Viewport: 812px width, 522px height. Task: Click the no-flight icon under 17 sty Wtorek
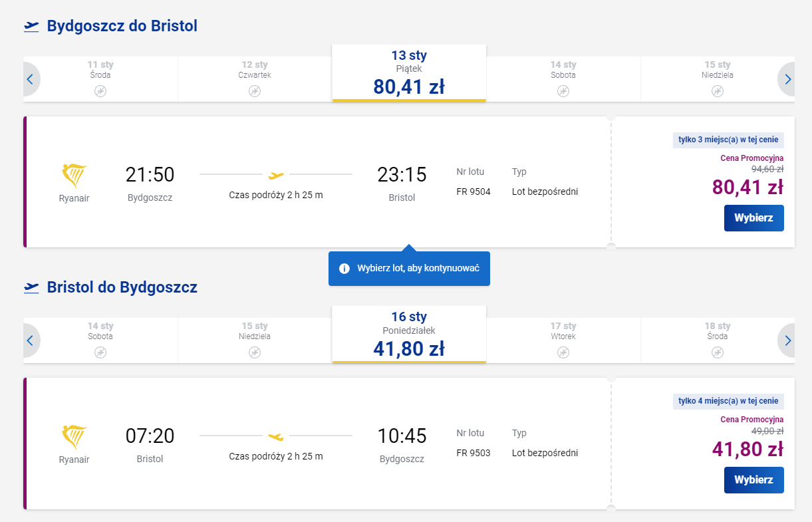point(563,352)
